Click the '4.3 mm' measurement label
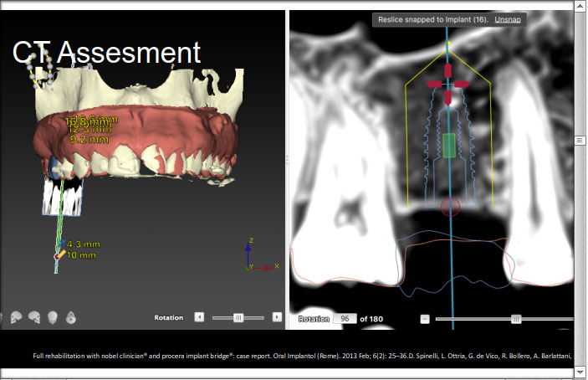The image size is (588, 380). [84, 244]
